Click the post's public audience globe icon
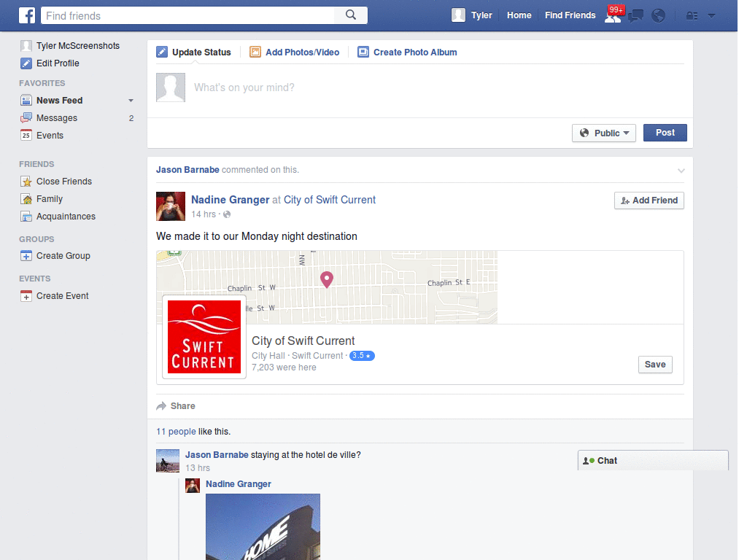The image size is (747, 560). [x=227, y=214]
